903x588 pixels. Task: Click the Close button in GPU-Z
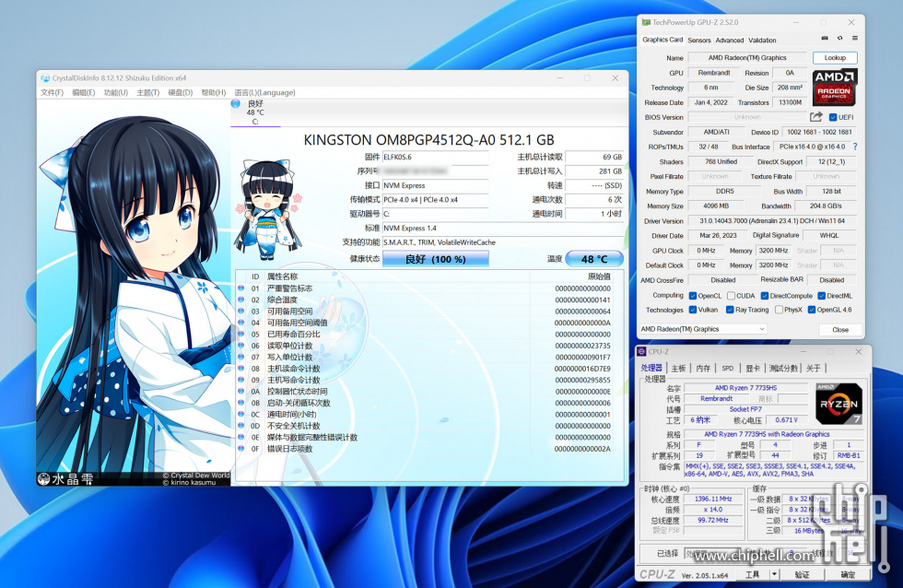840,329
